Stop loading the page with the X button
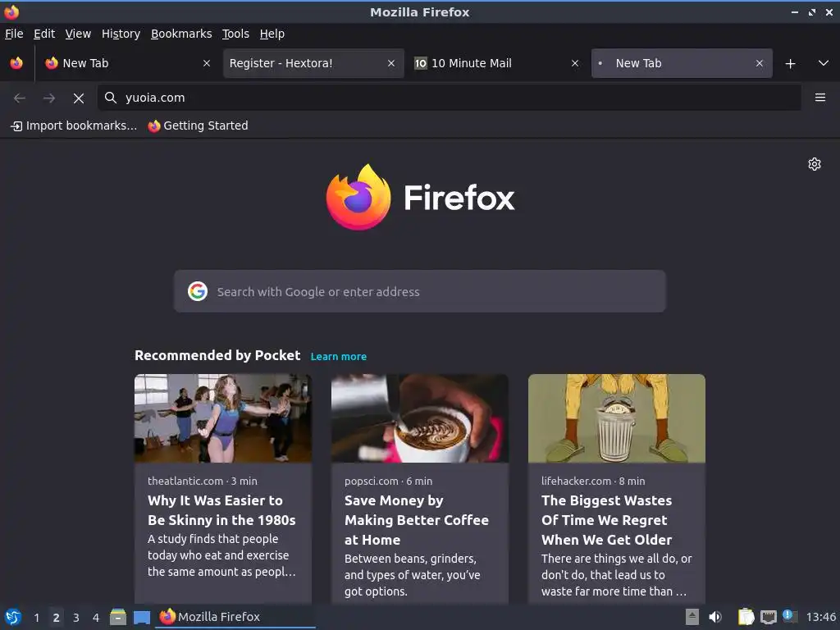 pyautogui.click(x=79, y=98)
